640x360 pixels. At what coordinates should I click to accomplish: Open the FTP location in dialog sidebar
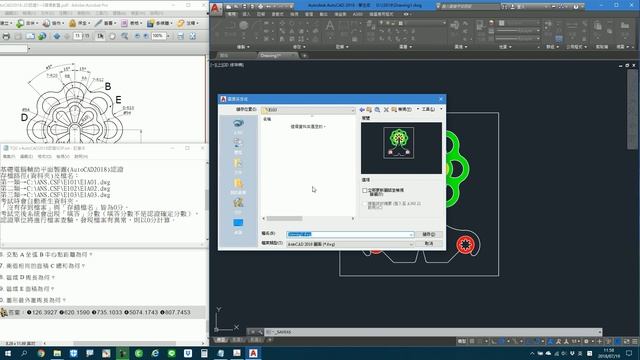[238, 205]
